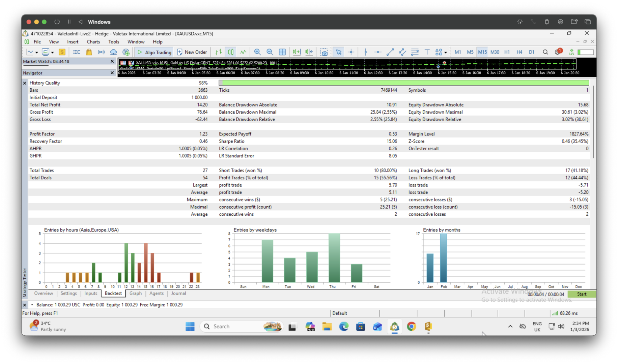This screenshot has height=364, width=618.
Task: Zoom in on the chart
Action: (x=257, y=52)
